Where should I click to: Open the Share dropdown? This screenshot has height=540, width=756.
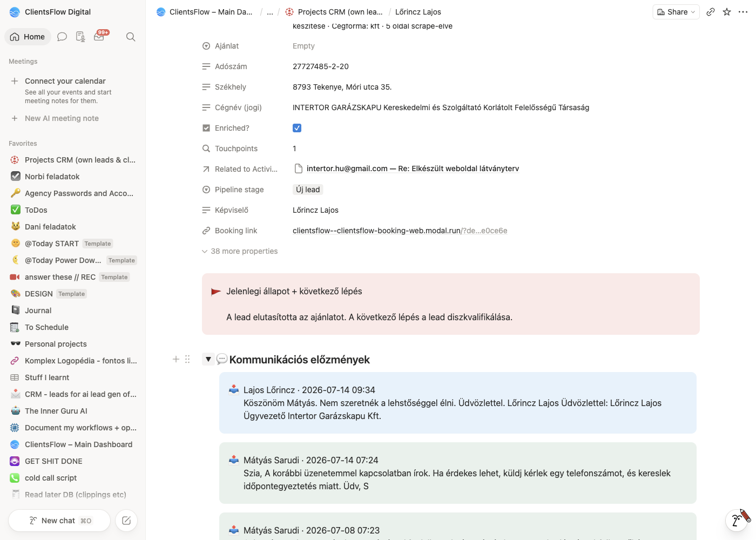[676, 12]
